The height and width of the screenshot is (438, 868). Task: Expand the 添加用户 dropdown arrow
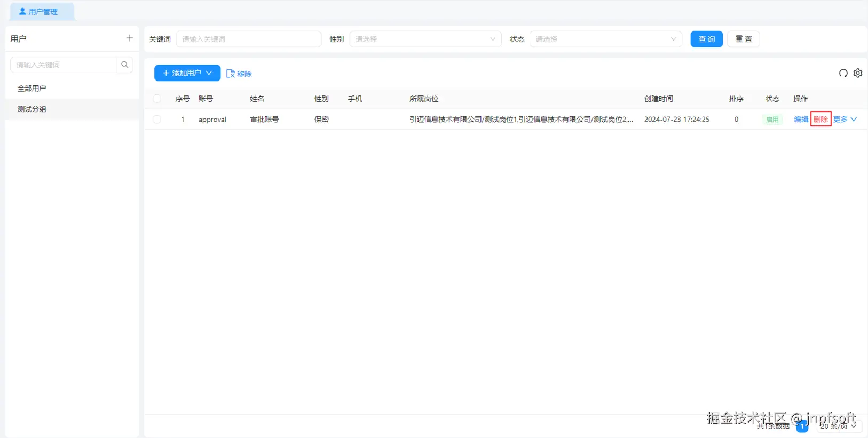209,73
